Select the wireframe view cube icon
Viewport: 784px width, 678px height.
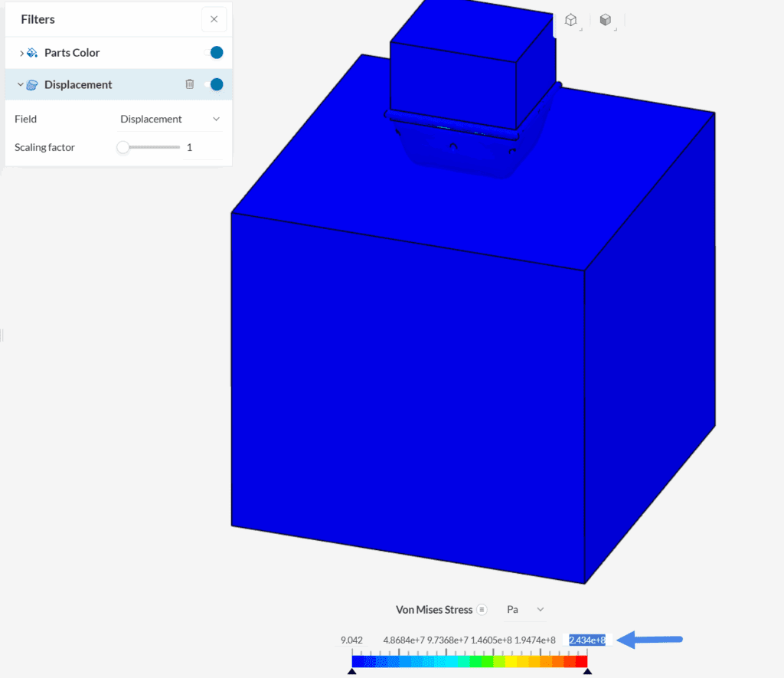[x=570, y=19]
